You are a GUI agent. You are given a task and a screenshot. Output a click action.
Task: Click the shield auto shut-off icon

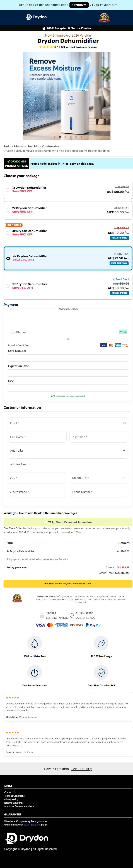pyautogui.click(x=101, y=673)
